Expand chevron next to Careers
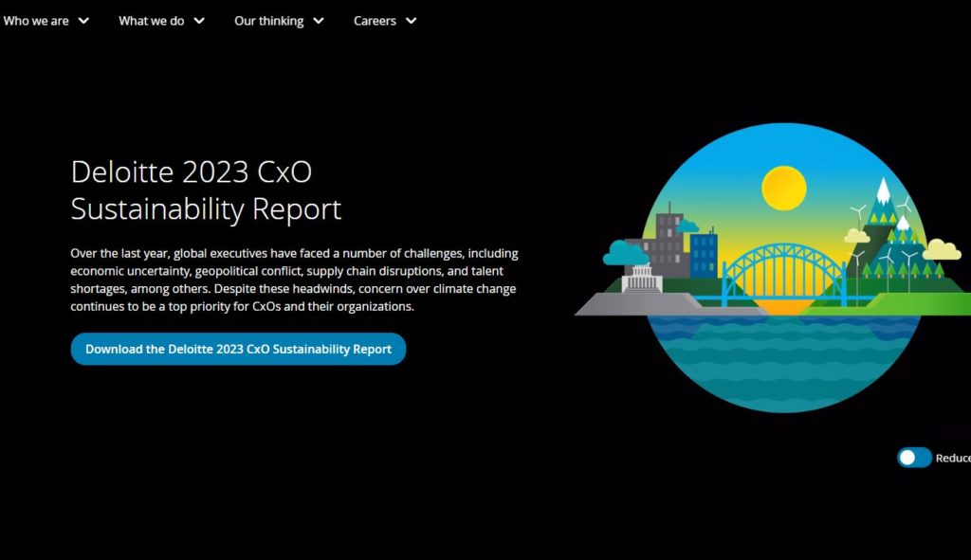 pyautogui.click(x=411, y=21)
